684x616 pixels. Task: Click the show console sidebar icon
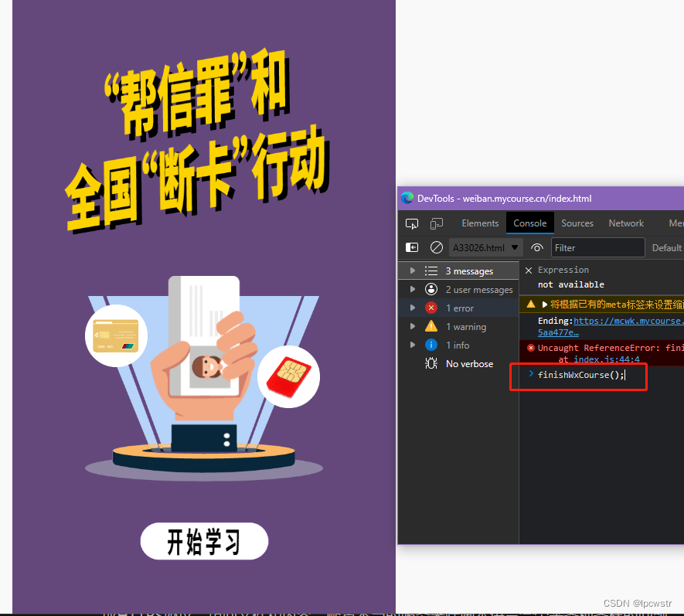click(411, 247)
